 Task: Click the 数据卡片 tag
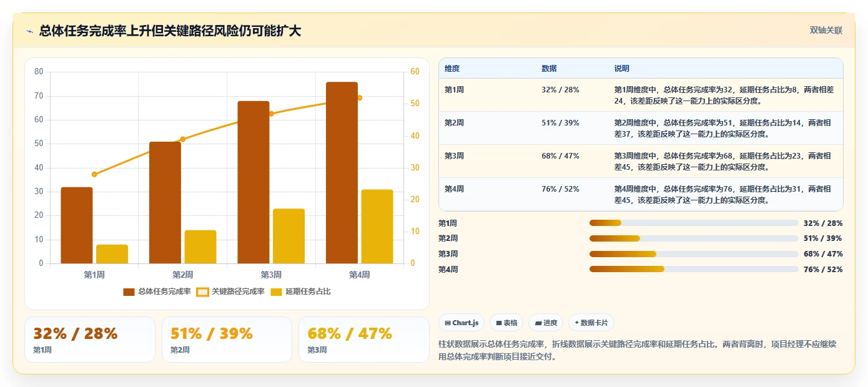tap(591, 323)
